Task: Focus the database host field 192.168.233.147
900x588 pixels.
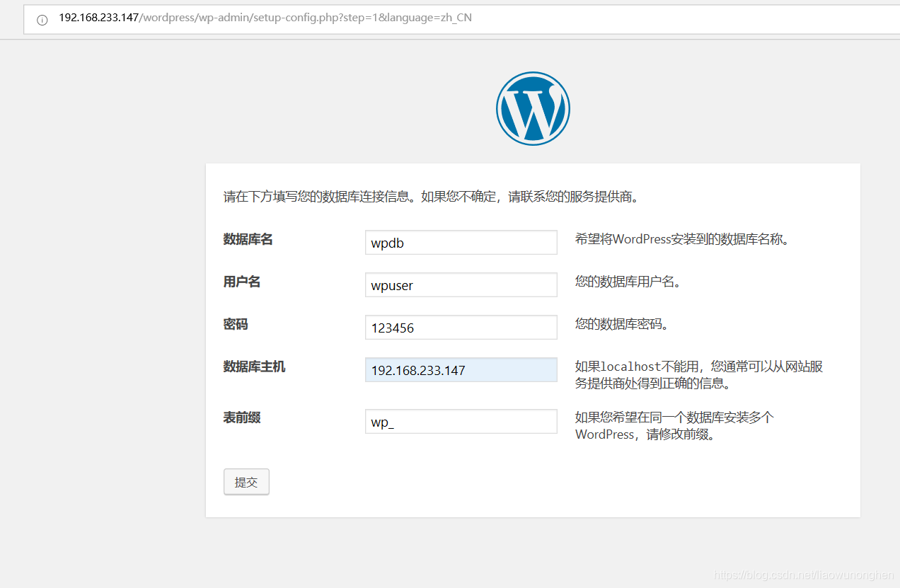Action: (461, 369)
